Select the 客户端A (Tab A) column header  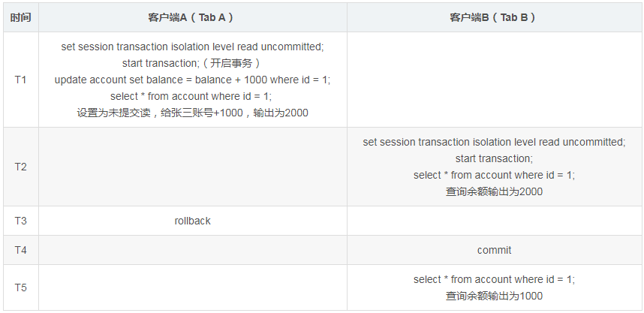point(192,17)
